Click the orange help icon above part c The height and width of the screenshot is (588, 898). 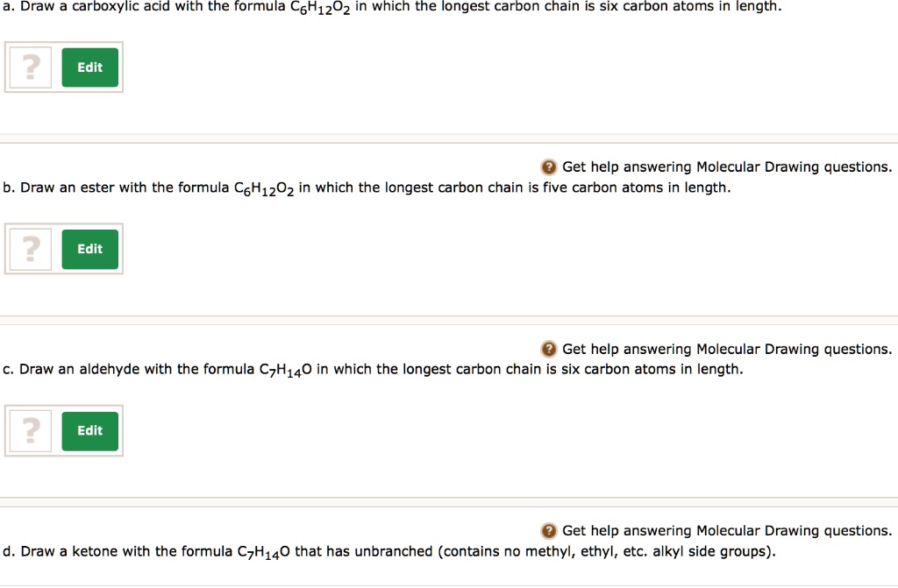(548, 349)
